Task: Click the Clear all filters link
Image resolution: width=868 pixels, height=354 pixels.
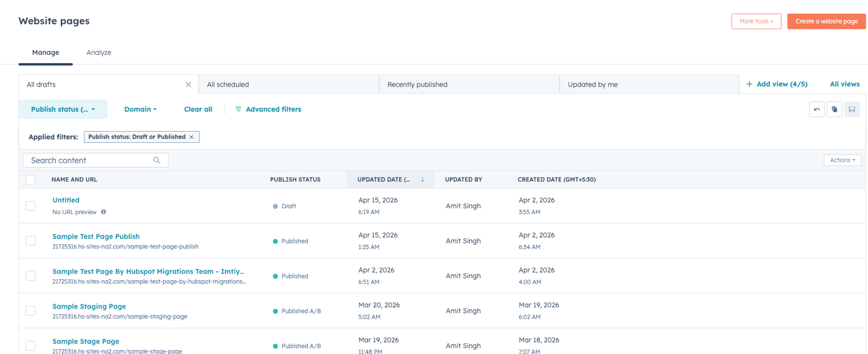Action: (198, 109)
